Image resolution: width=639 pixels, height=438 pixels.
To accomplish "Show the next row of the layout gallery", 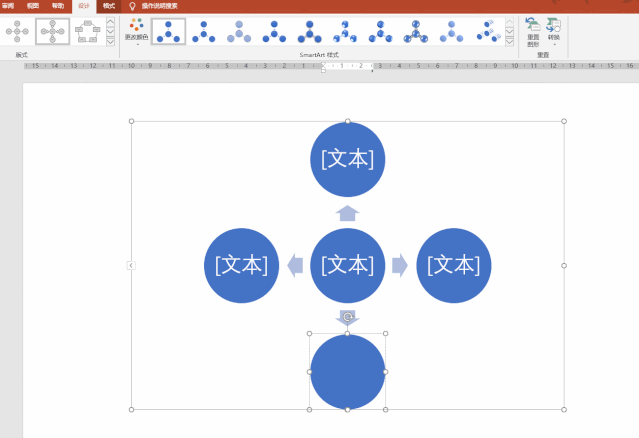I will tap(110, 31).
